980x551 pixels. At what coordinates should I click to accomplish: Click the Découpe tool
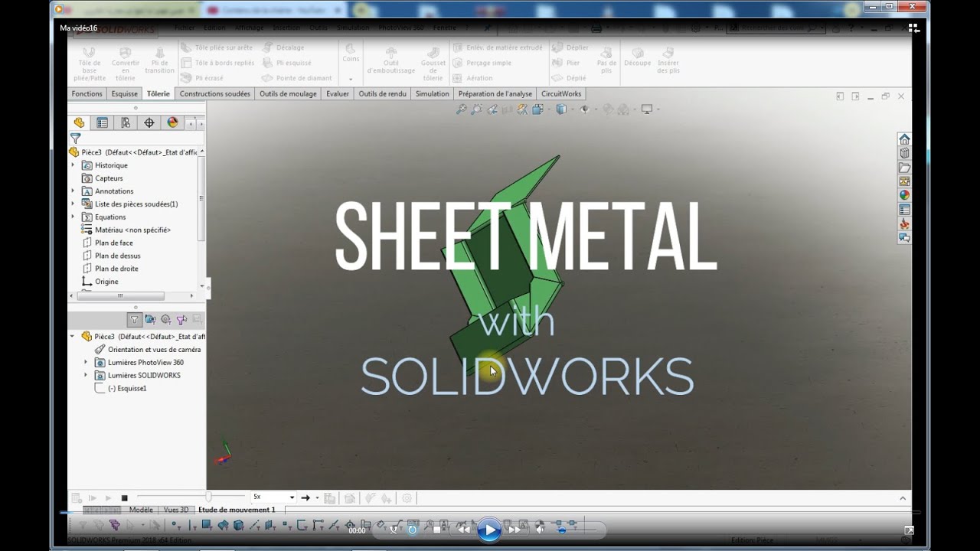(x=636, y=57)
